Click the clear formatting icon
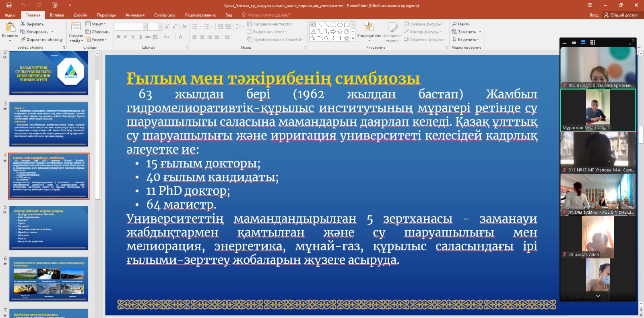 coord(184,27)
